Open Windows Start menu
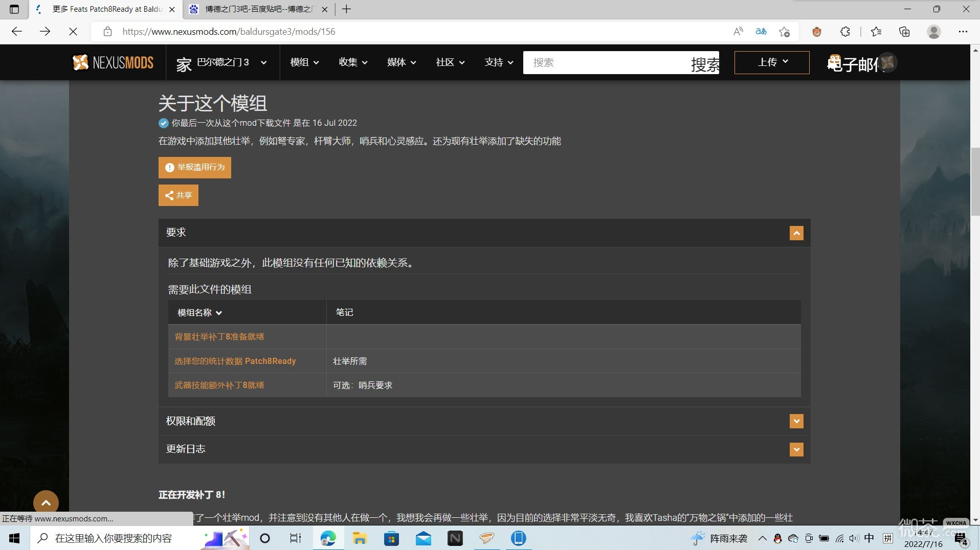Screen dimensions: 980x550 click(x=14, y=538)
